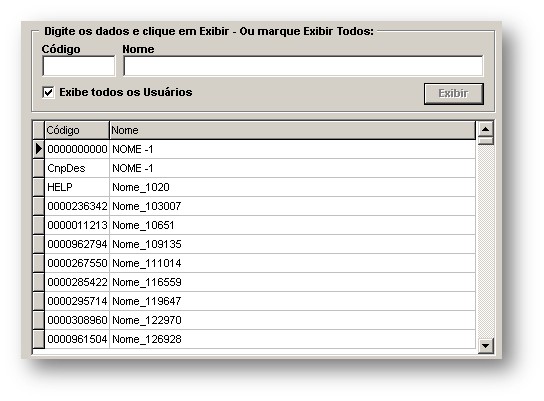Click the code cell 0000961504
544x401 pixels.
(77, 339)
